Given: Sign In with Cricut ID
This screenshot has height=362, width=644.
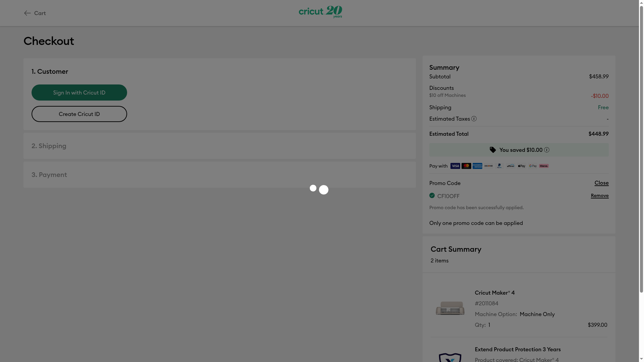Looking at the screenshot, I should (x=79, y=93).
